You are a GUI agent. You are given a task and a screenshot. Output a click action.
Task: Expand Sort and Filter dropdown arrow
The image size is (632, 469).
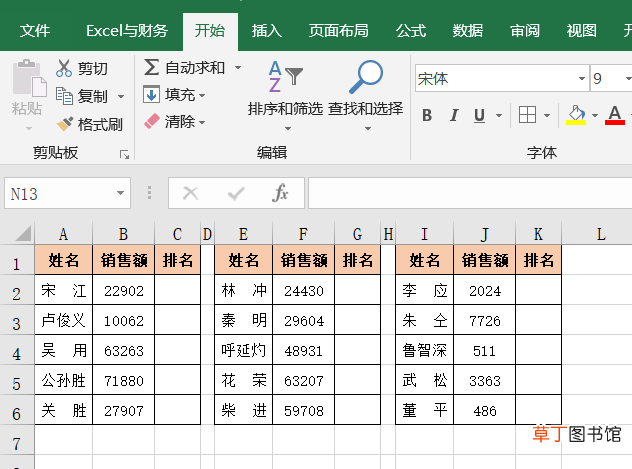[287, 129]
